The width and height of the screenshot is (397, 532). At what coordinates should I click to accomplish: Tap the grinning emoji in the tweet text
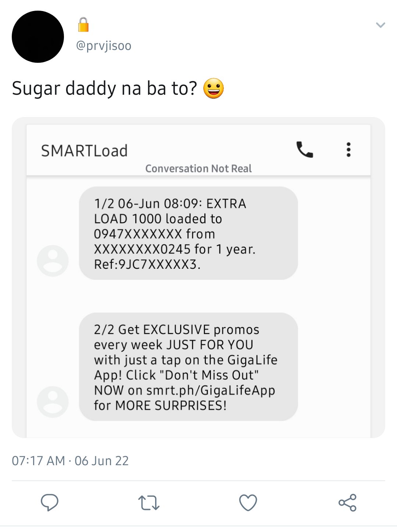pyautogui.click(x=214, y=88)
